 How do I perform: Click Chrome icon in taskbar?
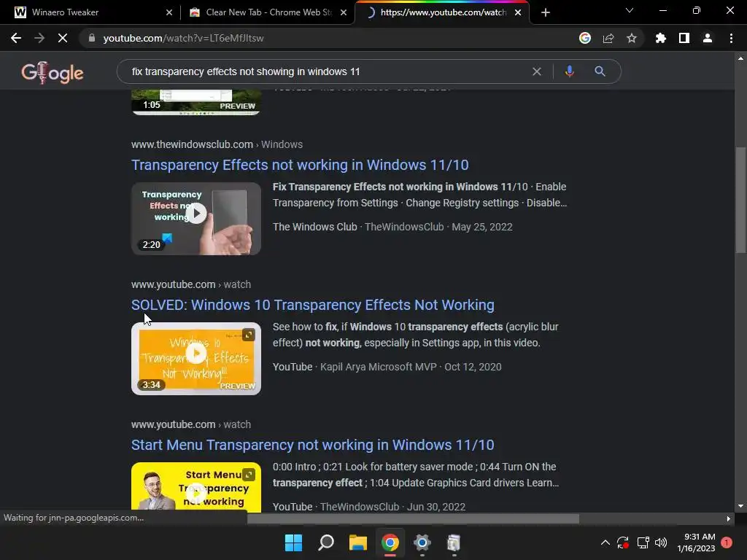(390, 542)
